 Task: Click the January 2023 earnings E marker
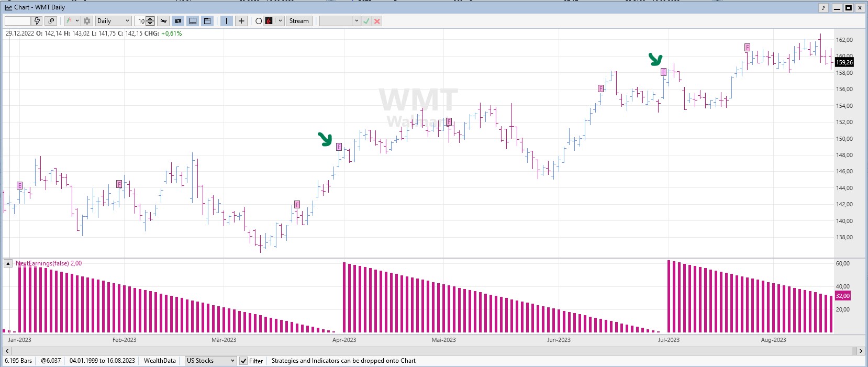[20, 185]
